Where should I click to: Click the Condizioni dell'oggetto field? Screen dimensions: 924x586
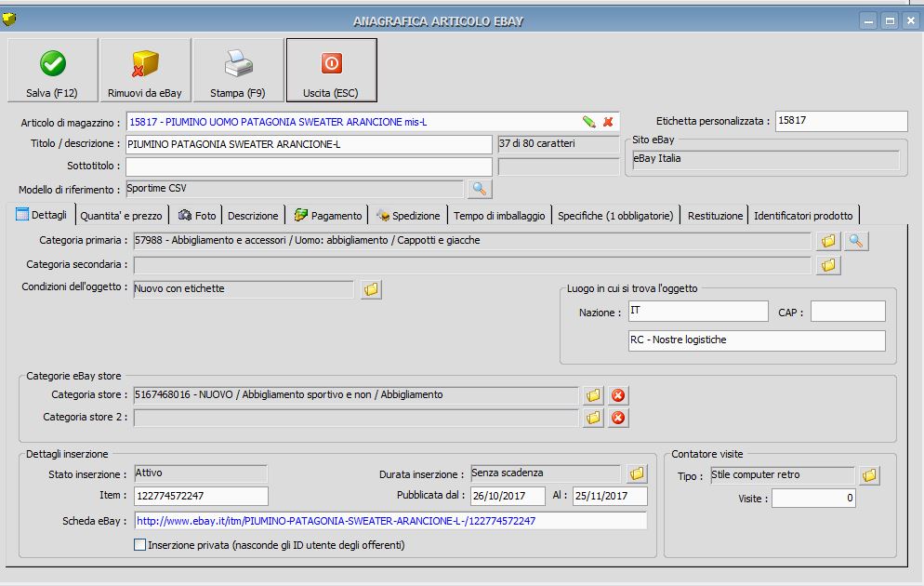click(x=244, y=289)
